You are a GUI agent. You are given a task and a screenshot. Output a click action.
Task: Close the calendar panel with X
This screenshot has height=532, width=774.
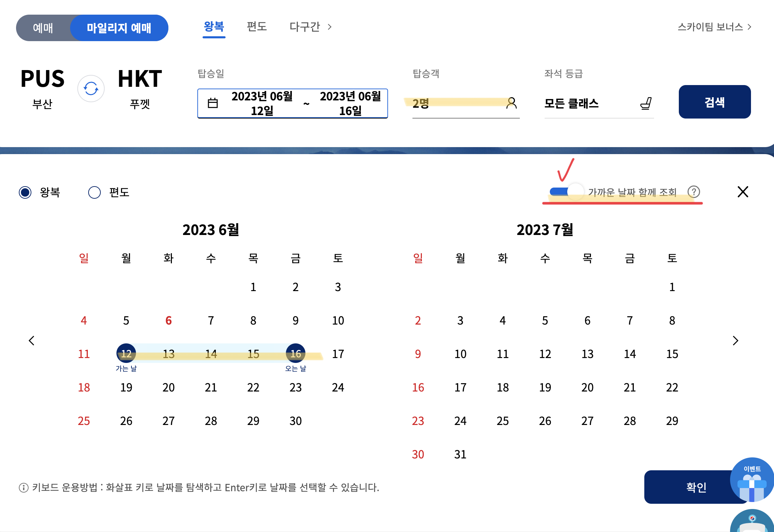(743, 192)
